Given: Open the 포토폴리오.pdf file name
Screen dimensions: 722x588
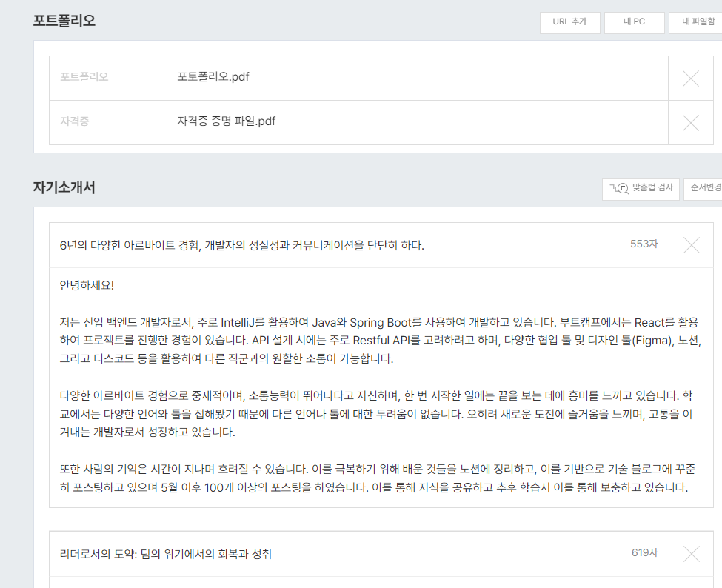Looking at the screenshot, I should [x=213, y=77].
